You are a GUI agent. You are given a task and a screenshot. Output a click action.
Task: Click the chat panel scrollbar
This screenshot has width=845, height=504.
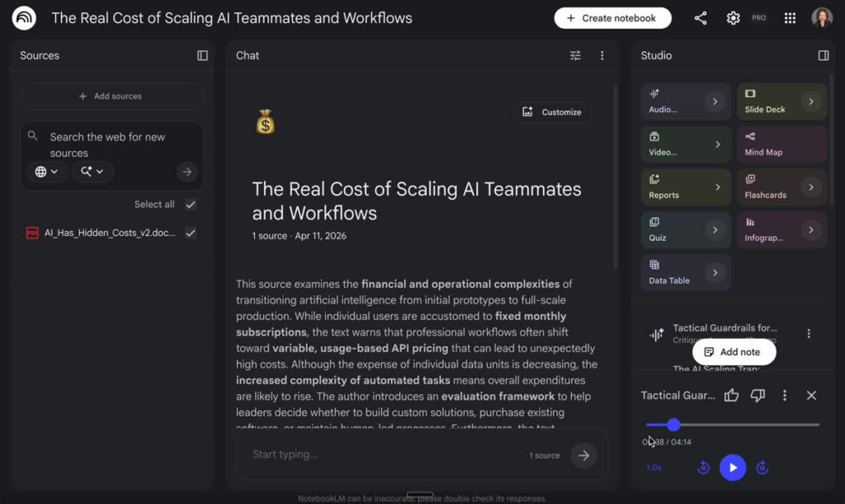pyautogui.click(x=616, y=177)
